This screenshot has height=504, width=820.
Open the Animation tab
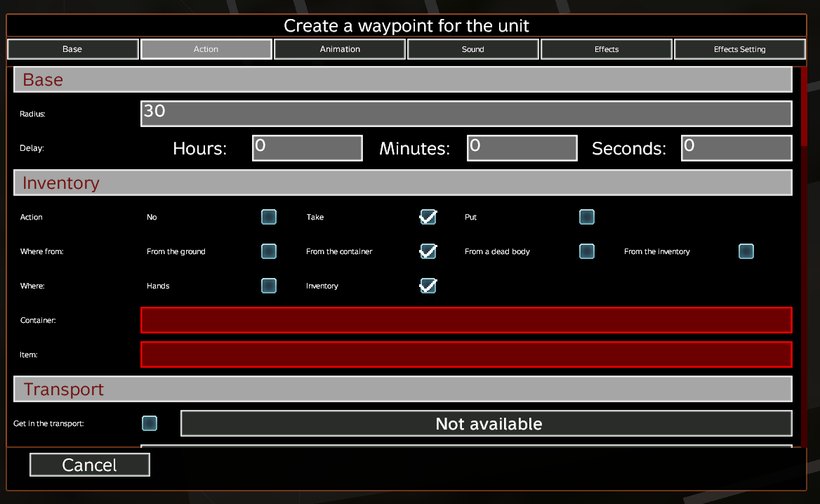click(x=340, y=49)
